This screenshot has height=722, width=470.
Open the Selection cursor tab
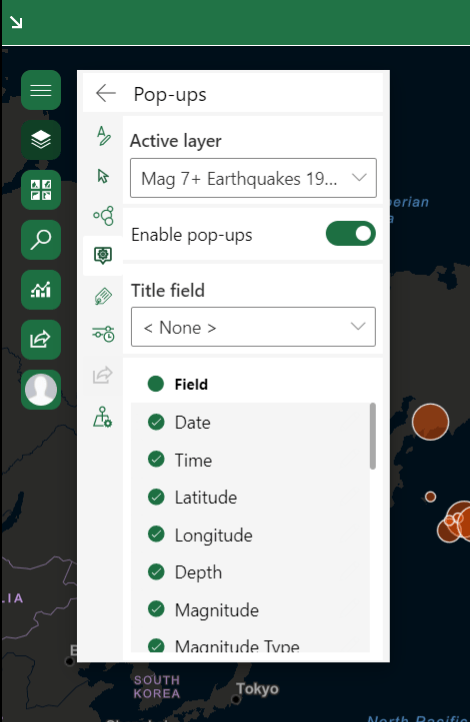[103, 176]
